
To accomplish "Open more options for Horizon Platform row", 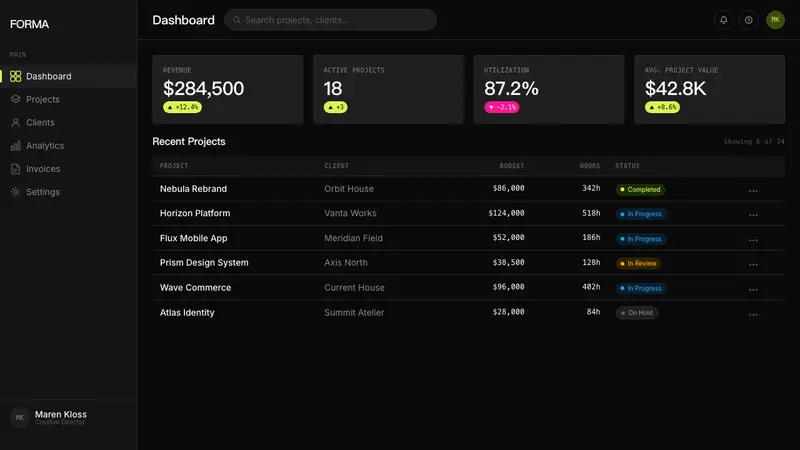I will pos(753,214).
